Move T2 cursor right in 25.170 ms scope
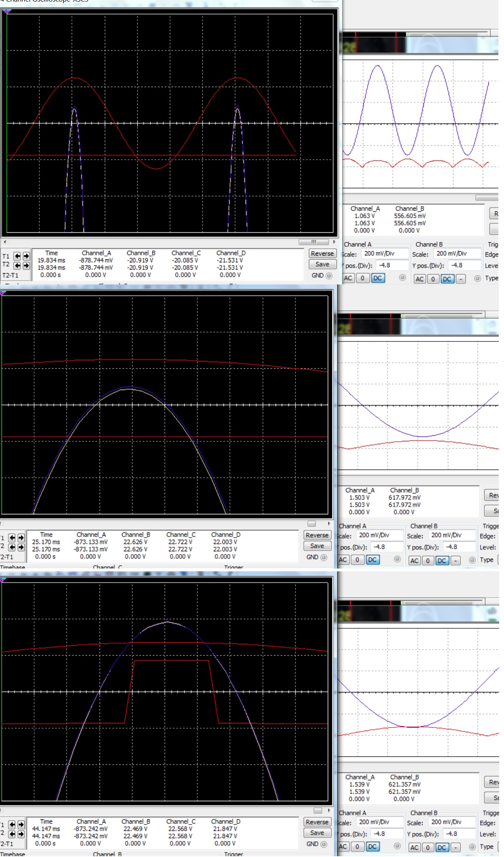The width and height of the screenshot is (504, 857). (21, 547)
